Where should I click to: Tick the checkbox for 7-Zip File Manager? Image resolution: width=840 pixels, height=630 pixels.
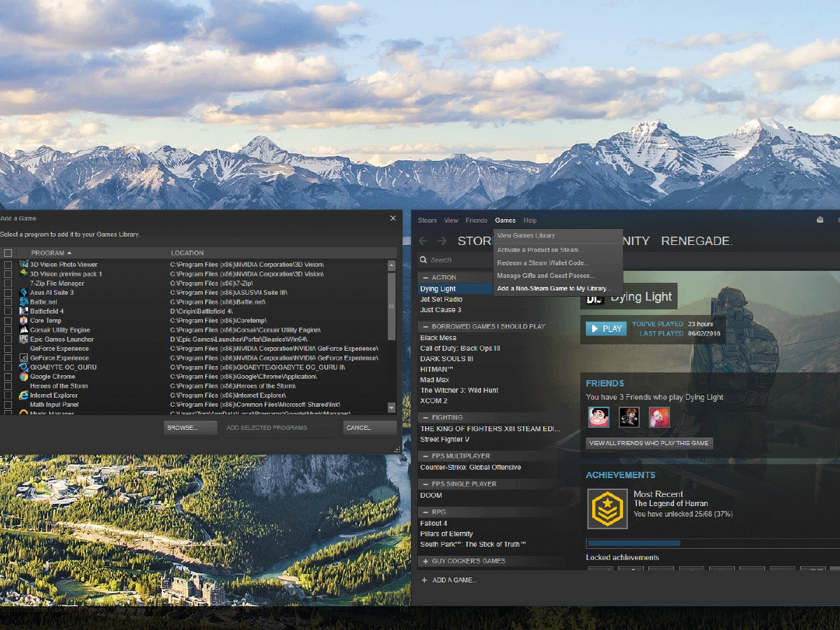click(x=8, y=283)
